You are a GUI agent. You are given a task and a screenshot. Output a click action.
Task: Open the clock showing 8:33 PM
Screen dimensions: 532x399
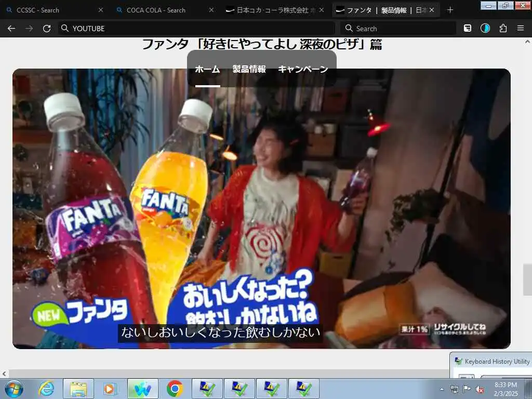point(506,389)
